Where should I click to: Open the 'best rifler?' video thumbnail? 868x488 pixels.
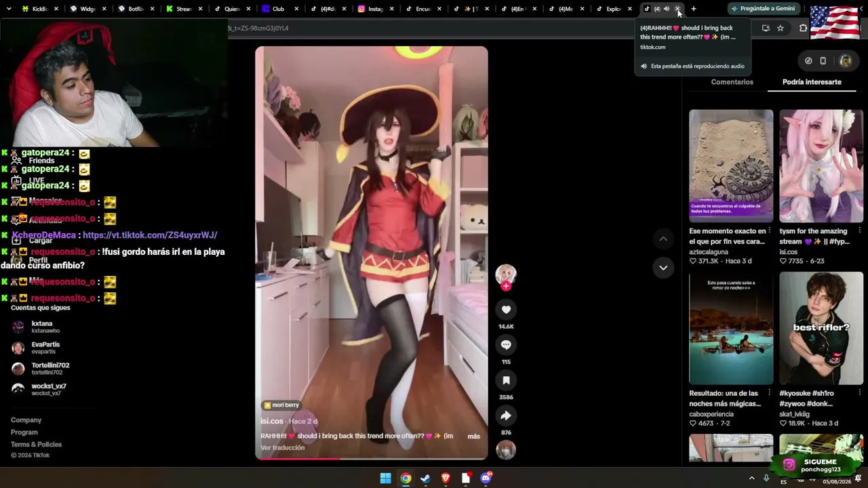(x=821, y=328)
